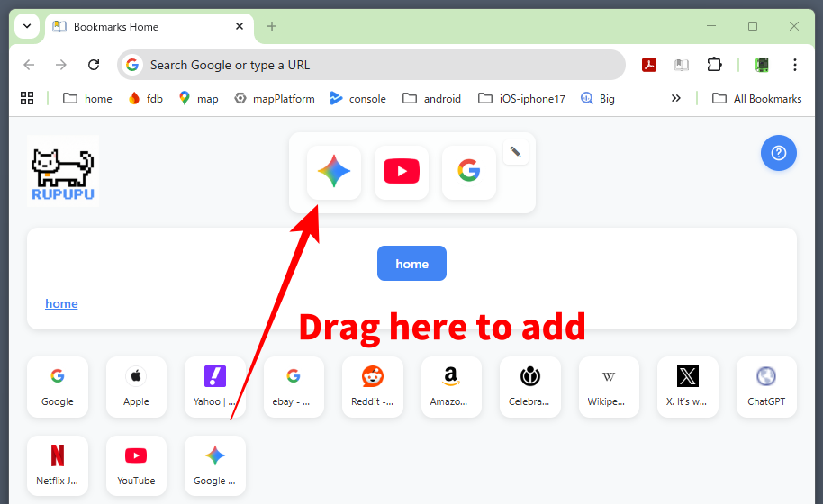Open the console bookmark
The image size is (823, 504).
(x=358, y=99)
